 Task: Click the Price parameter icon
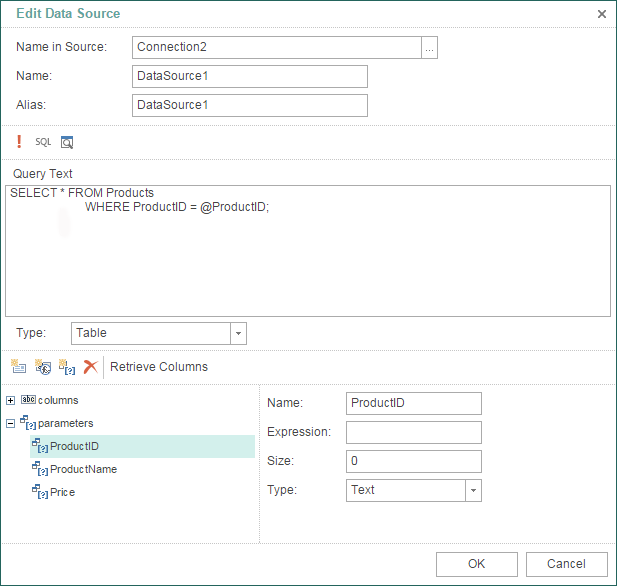[40, 492]
